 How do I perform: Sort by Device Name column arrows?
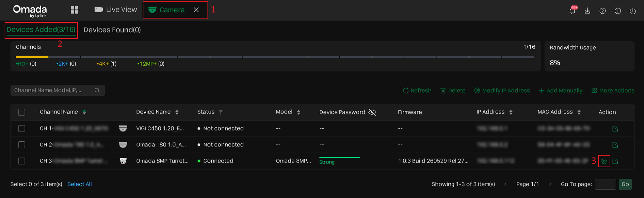(177, 112)
